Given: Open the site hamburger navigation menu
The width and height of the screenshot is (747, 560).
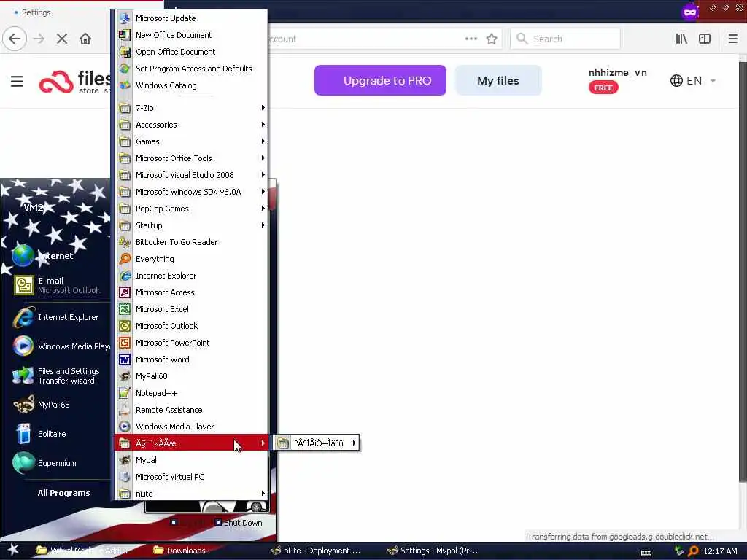Looking at the screenshot, I should click(18, 81).
